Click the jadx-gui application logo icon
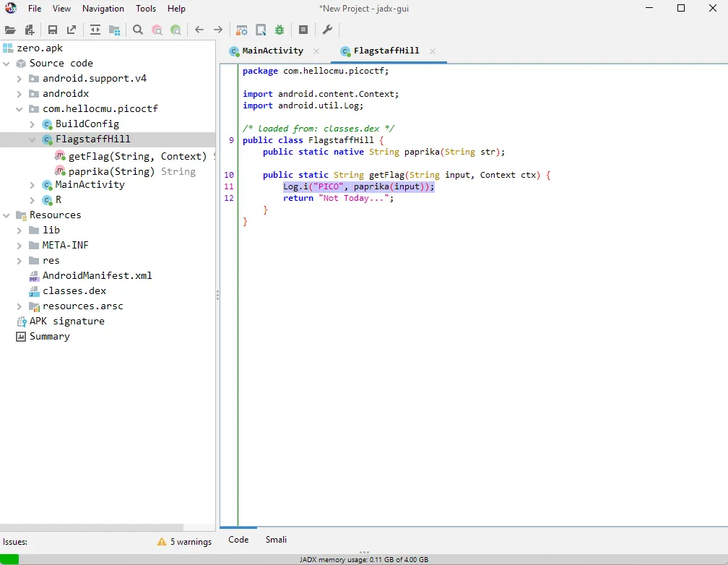This screenshot has height=565, width=728. pyautogui.click(x=11, y=8)
